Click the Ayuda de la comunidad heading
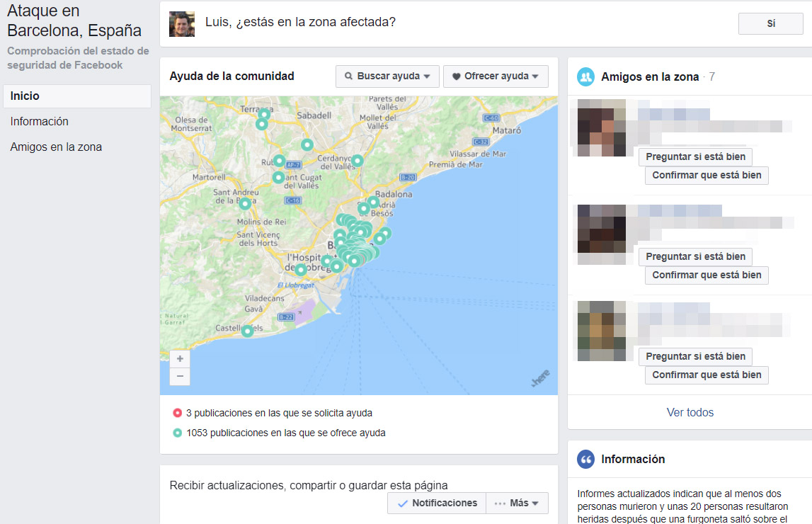812x524 pixels. point(231,76)
